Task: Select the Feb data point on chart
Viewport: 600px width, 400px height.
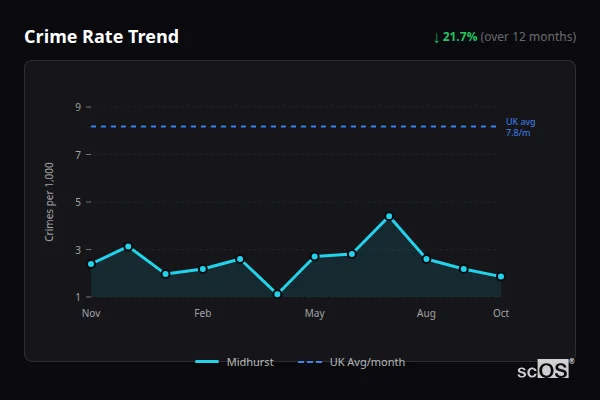Action: [203, 269]
